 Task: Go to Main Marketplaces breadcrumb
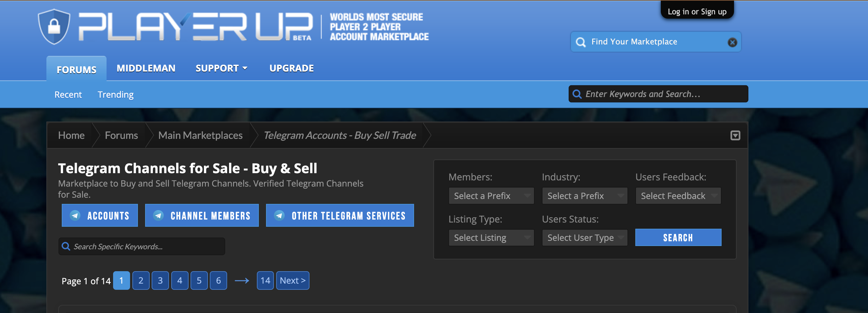click(x=200, y=136)
